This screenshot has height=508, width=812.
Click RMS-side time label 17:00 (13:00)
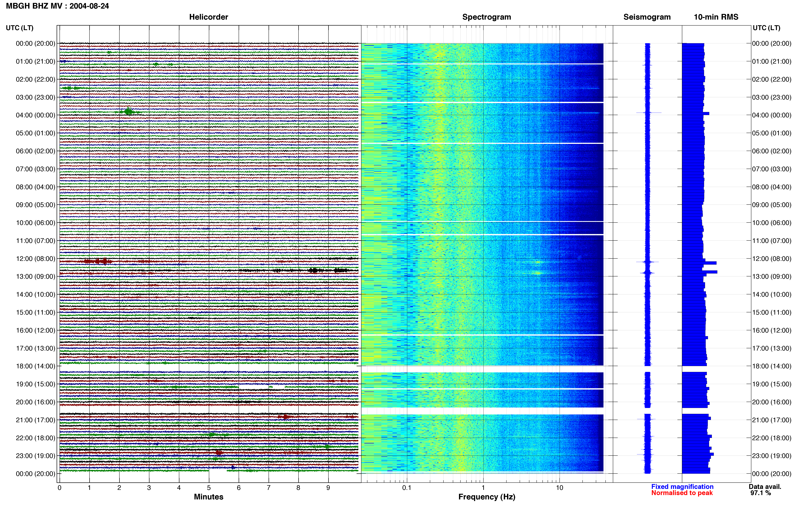click(772, 348)
